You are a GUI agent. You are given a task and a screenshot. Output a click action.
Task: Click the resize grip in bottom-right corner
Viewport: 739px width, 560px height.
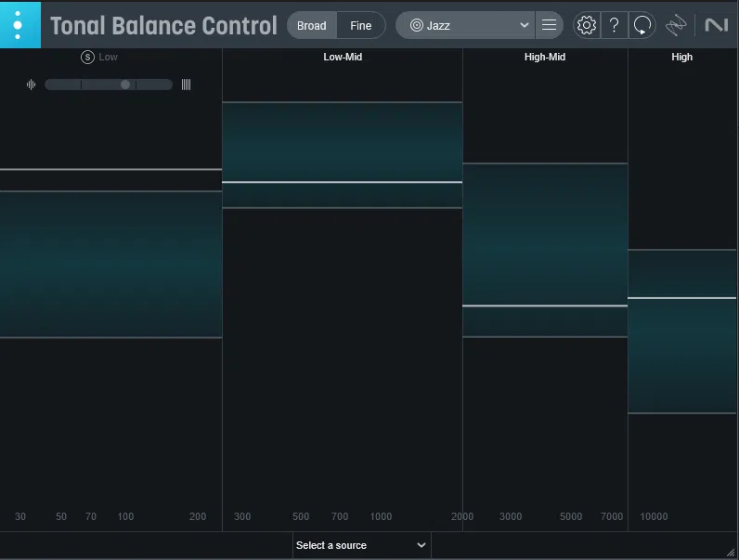(x=731, y=552)
